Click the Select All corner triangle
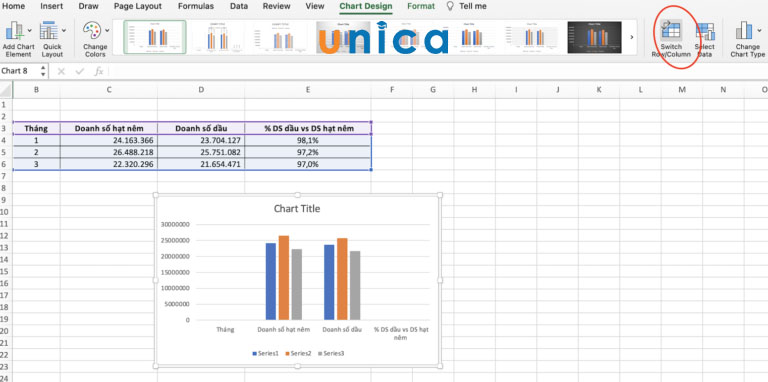The image size is (768, 382). (x=6, y=90)
